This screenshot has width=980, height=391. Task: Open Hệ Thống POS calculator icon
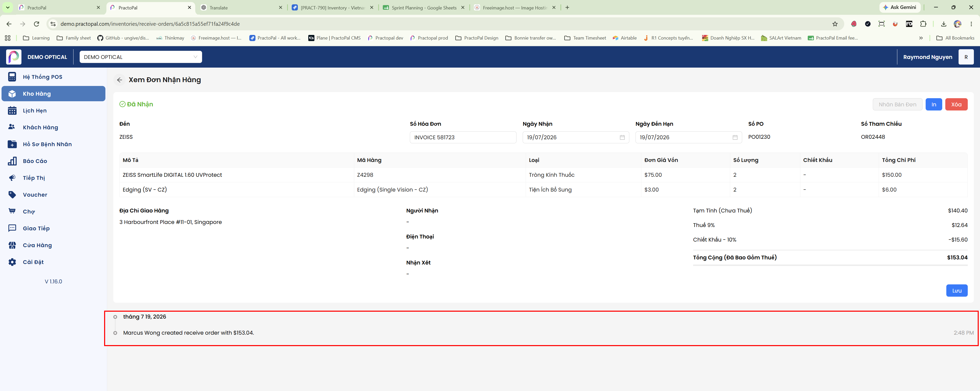point(12,77)
